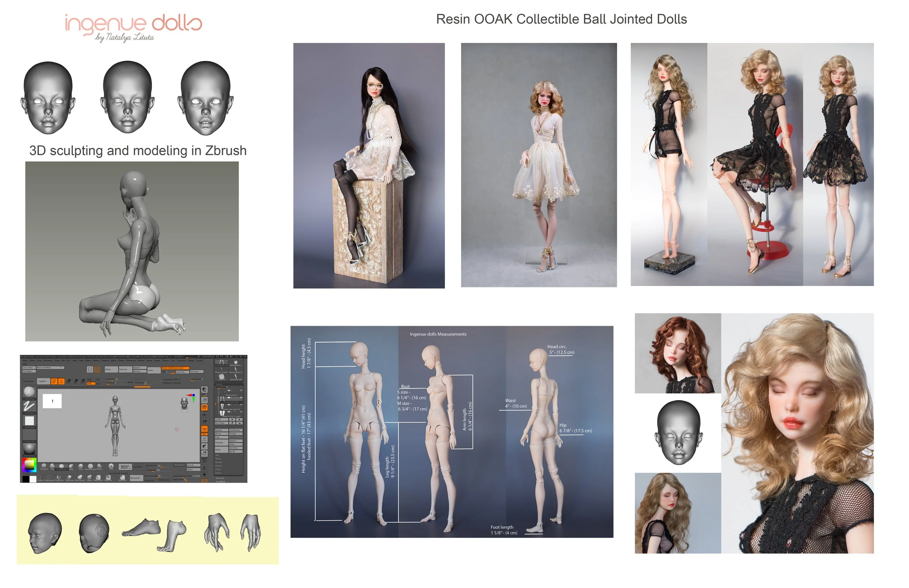Open the Tool menu
Image resolution: width=909 pixels, height=588 pixels.
[x=173, y=361]
